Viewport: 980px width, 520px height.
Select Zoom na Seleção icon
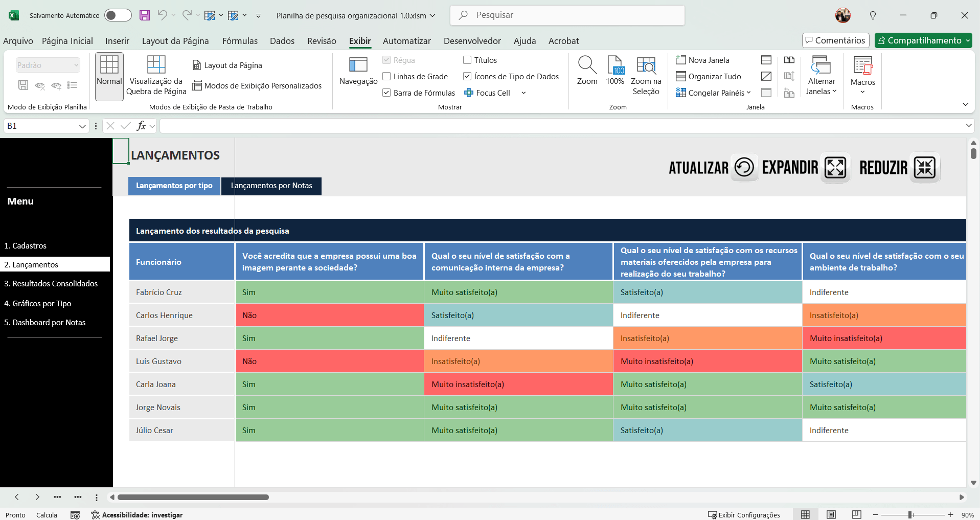(x=646, y=65)
